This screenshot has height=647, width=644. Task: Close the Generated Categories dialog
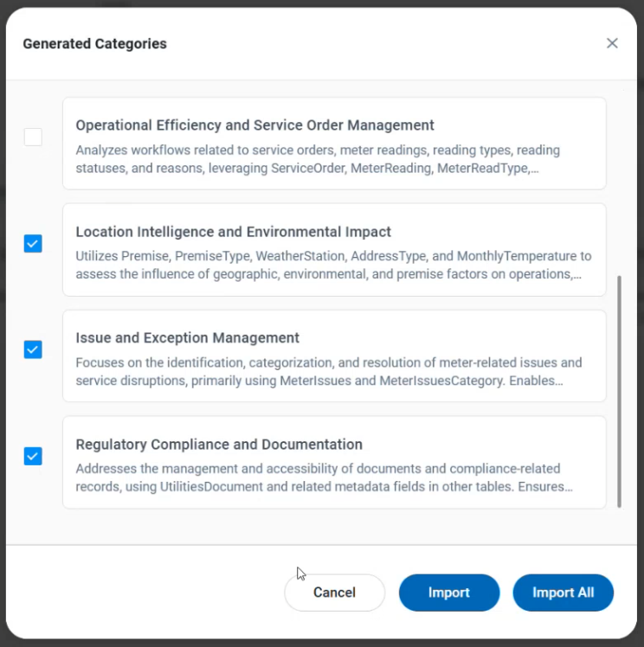click(x=612, y=43)
